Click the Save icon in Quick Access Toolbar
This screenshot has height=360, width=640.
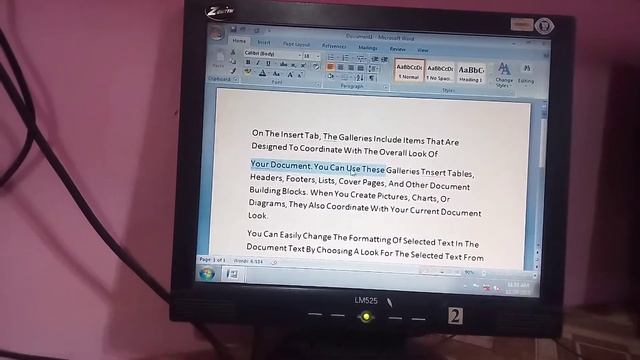click(233, 29)
